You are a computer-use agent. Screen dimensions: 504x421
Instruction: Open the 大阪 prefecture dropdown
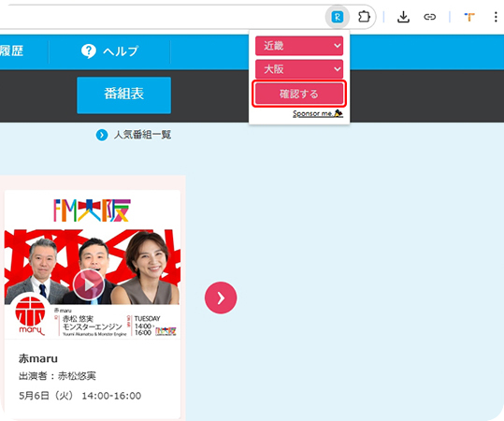[299, 69]
